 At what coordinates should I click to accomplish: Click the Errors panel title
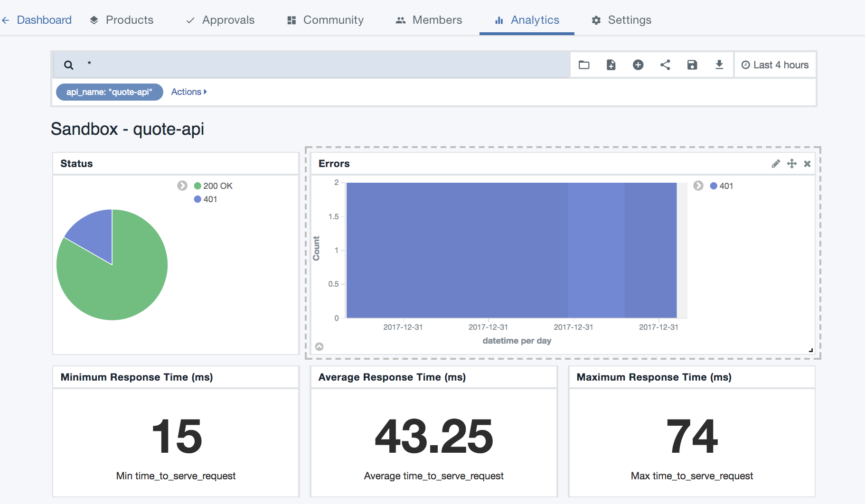(x=334, y=164)
